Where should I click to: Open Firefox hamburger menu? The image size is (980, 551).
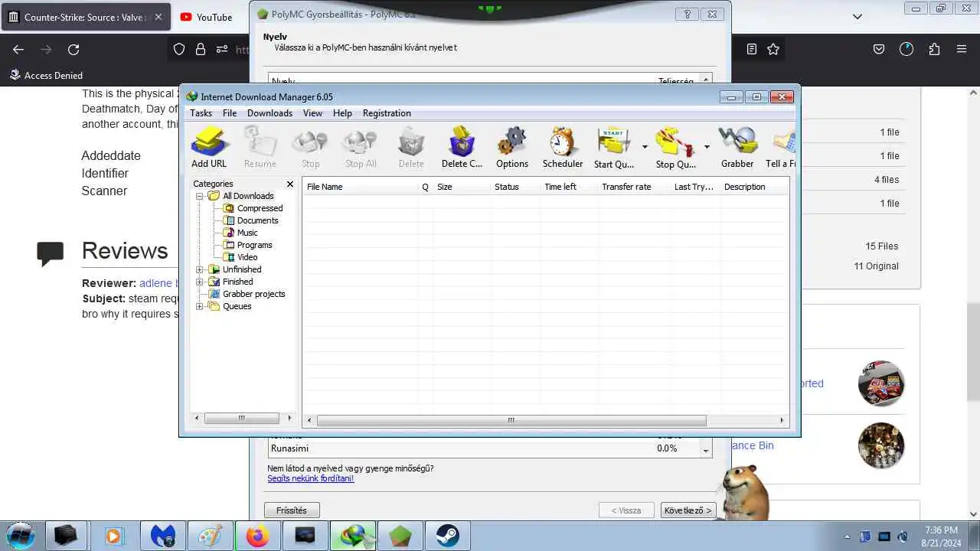pos(962,49)
